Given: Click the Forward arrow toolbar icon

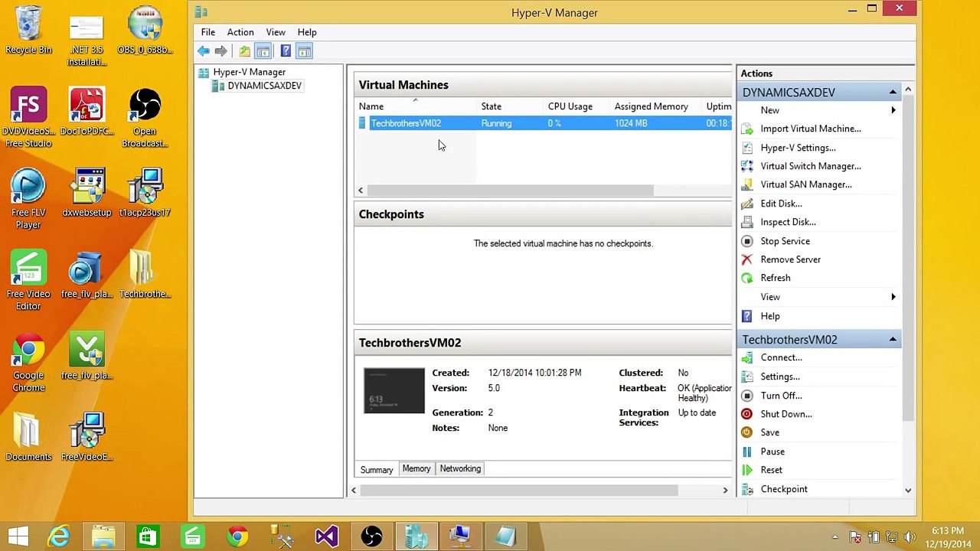Looking at the screenshot, I should coord(220,51).
